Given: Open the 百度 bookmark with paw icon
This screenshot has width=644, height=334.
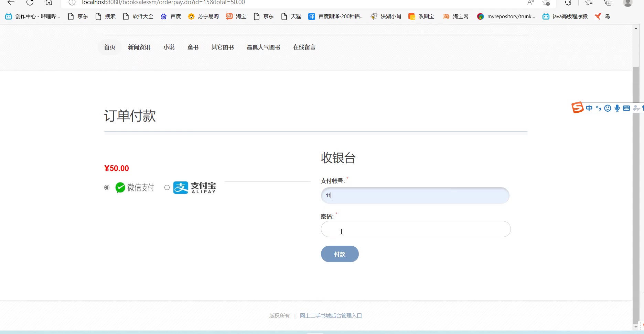Looking at the screenshot, I should click(171, 16).
